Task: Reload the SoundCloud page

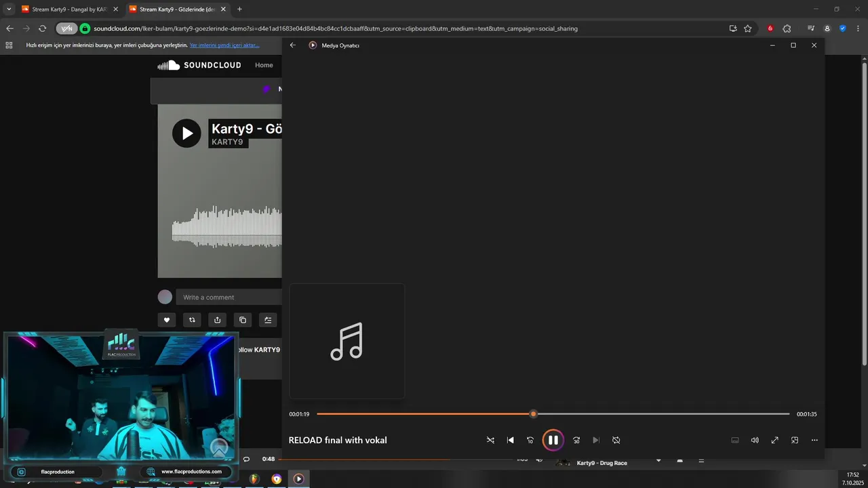Action: click(42, 28)
